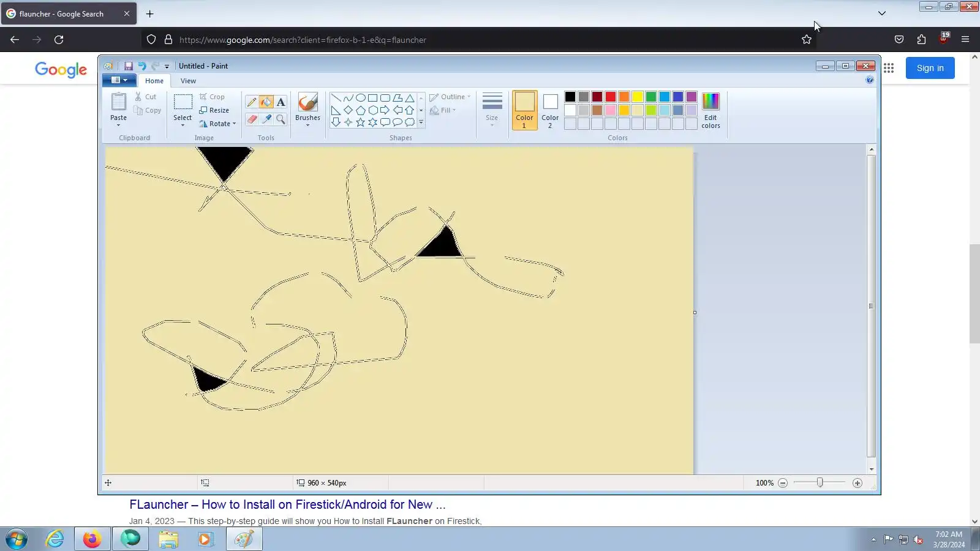Open the Windows Start menu
The image size is (980, 551).
(17, 539)
